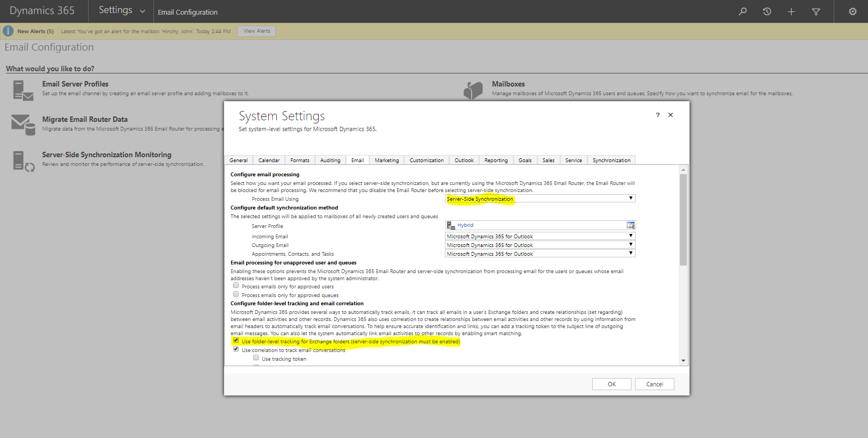Viewport: 868px width, 438px height.
Task: Click the dialog scrollbar up arrow
Action: (x=683, y=170)
